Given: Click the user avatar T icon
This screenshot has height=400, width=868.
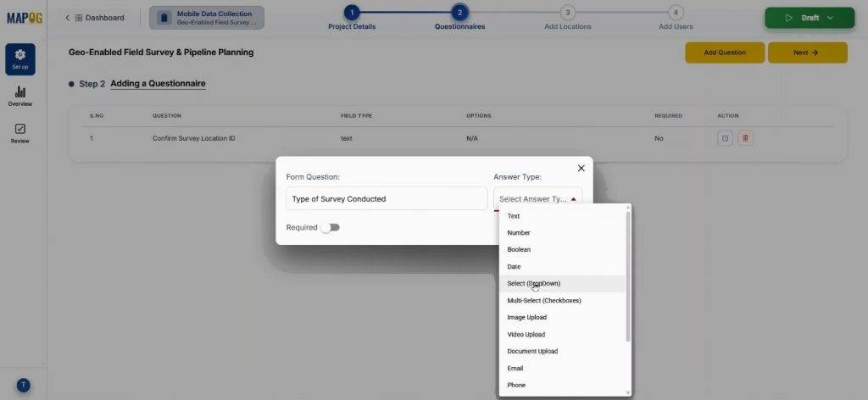Looking at the screenshot, I should 24,385.
